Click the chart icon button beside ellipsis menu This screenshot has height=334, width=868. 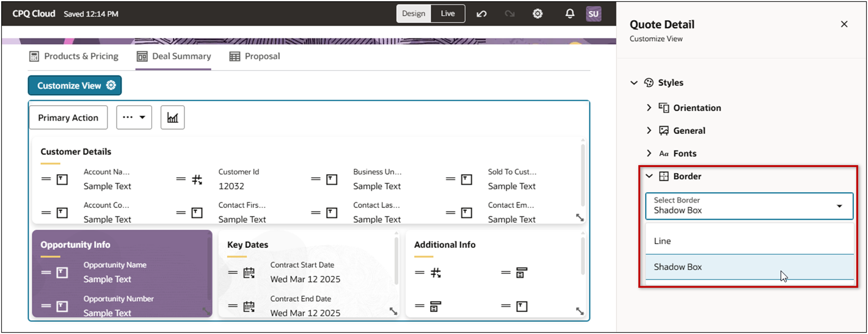pos(173,117)
